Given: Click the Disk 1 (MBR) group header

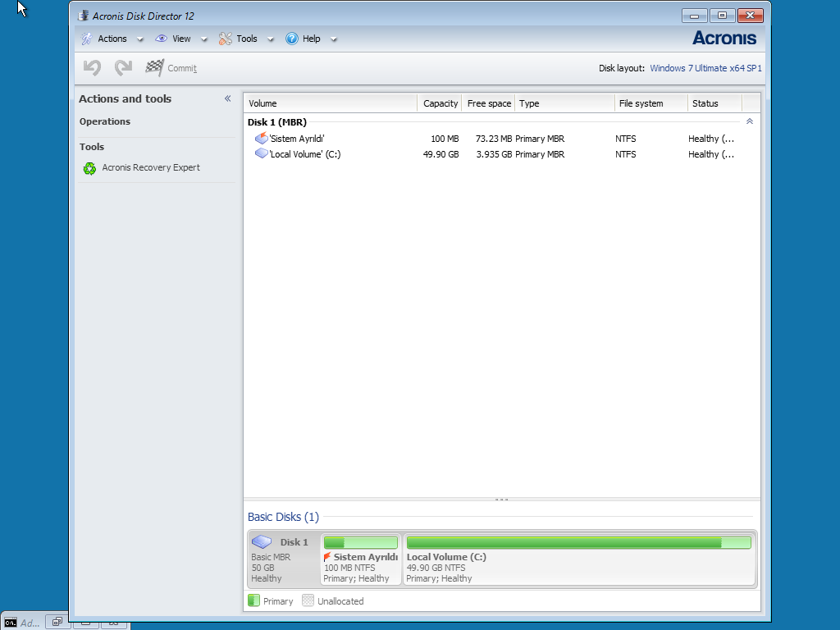Looking at the screenshot, I should click(277, 122).
